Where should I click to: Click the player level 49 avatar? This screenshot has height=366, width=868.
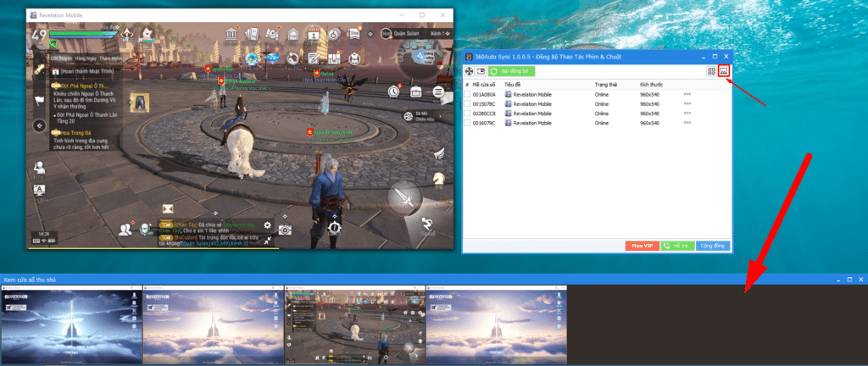pos(39,36)
